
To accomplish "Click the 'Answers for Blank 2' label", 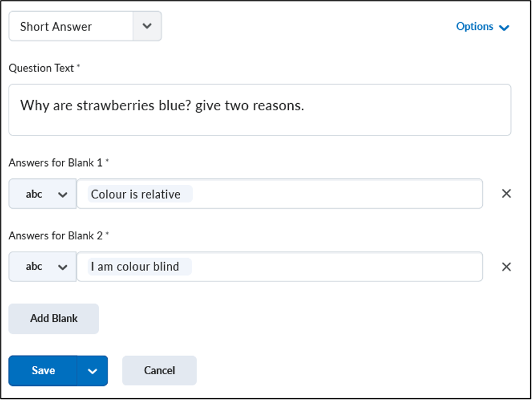I will 56,236.
